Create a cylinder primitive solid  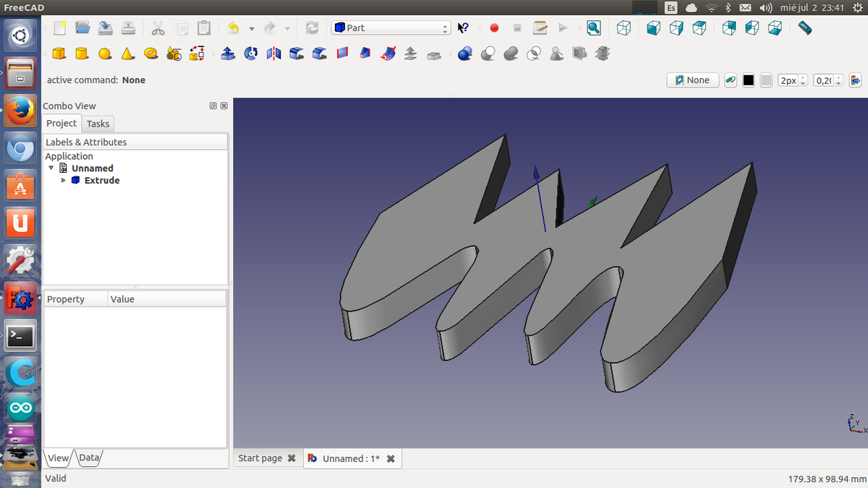[82, 53]
